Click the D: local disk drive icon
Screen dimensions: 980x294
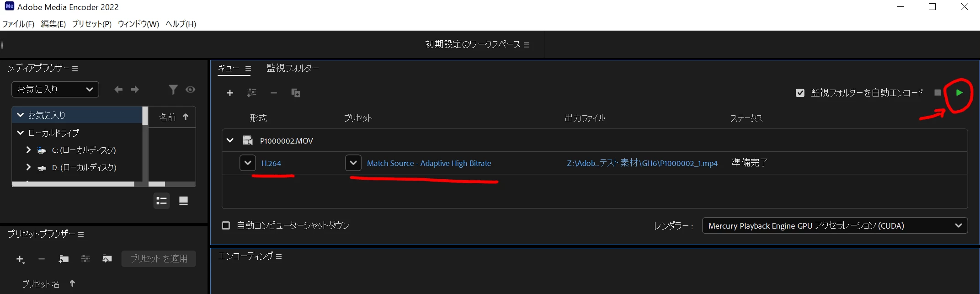pos(42,168)
